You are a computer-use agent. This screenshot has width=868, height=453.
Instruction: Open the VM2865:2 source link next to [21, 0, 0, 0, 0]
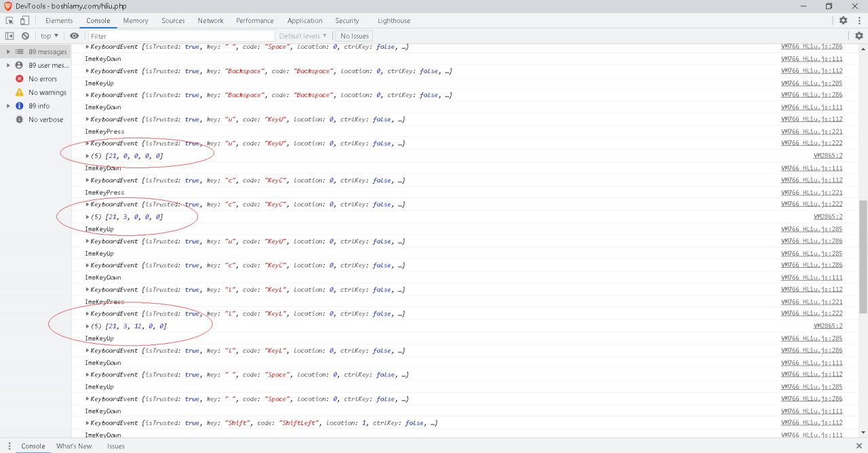tap(827, 156)
